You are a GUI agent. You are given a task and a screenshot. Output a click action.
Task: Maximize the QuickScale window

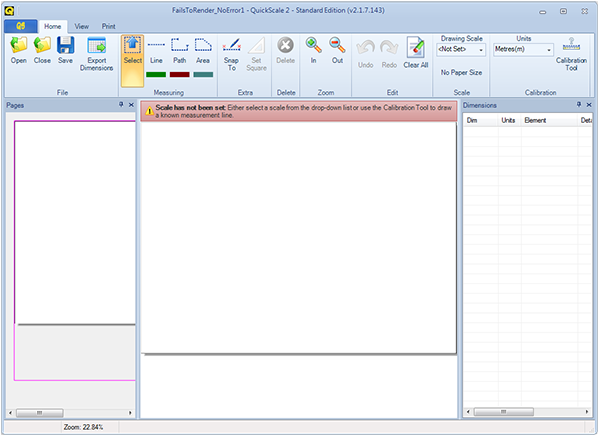click(563, 11)
